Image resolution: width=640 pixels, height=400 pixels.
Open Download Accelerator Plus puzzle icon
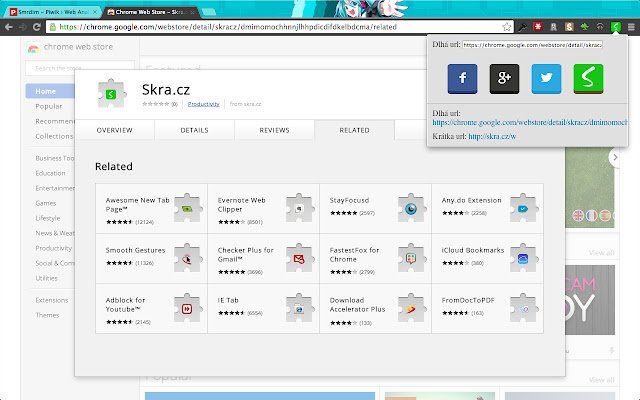tap(411, 308)
